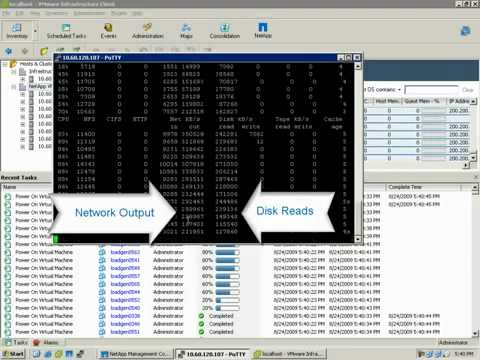Open the loadgen0551 virtual machine link
The width and height of the screenshot is (480, 360).
pos(125,332)
